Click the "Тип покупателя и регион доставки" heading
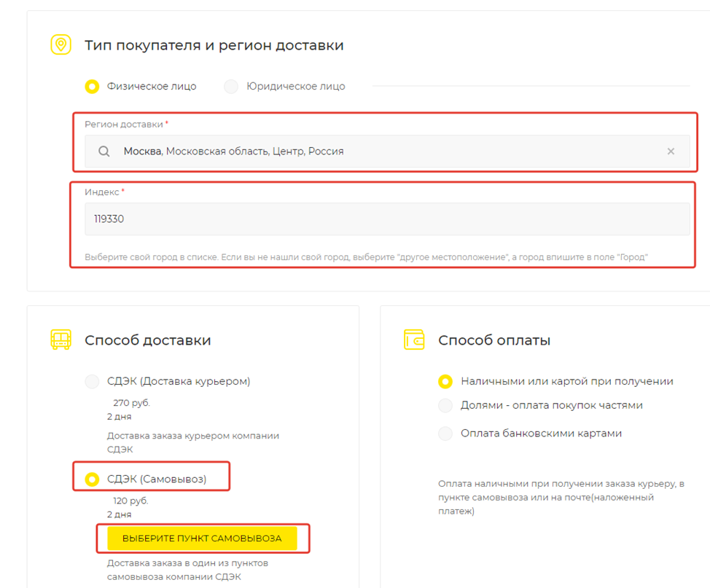The height and width of the screenshot is (588, 710). [214, 45]
